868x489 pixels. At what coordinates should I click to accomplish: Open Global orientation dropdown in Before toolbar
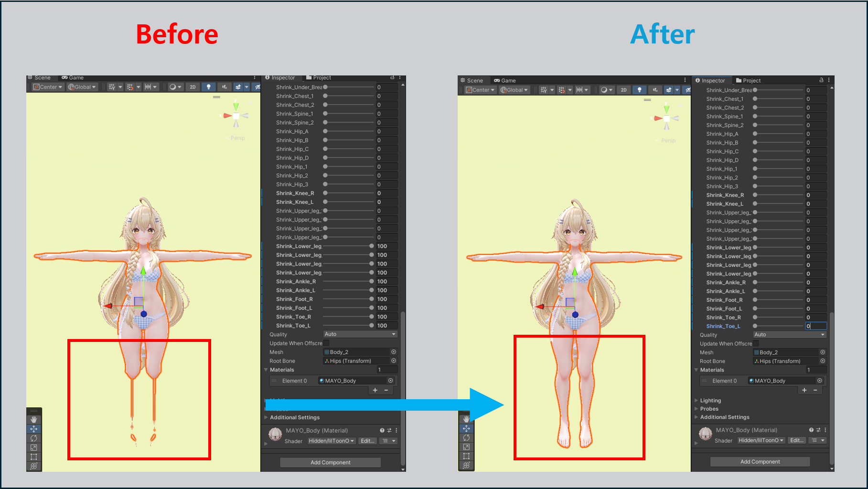[82, 87]
